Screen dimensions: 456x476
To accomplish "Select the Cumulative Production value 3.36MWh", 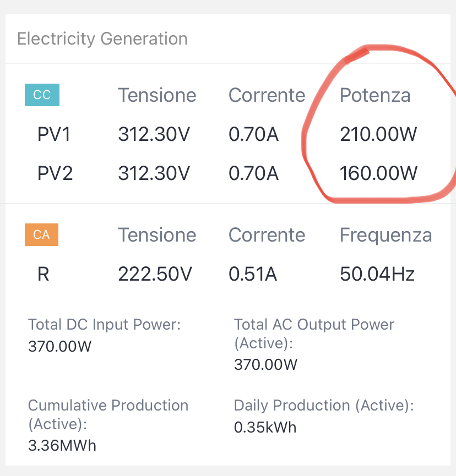I will (62, 446).
